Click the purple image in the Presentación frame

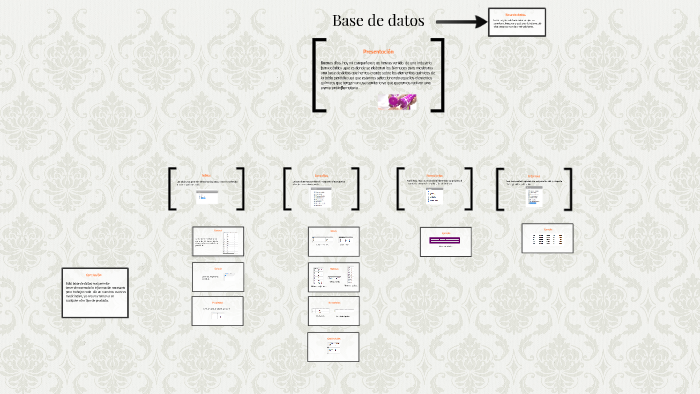click(x=397, y=102)
